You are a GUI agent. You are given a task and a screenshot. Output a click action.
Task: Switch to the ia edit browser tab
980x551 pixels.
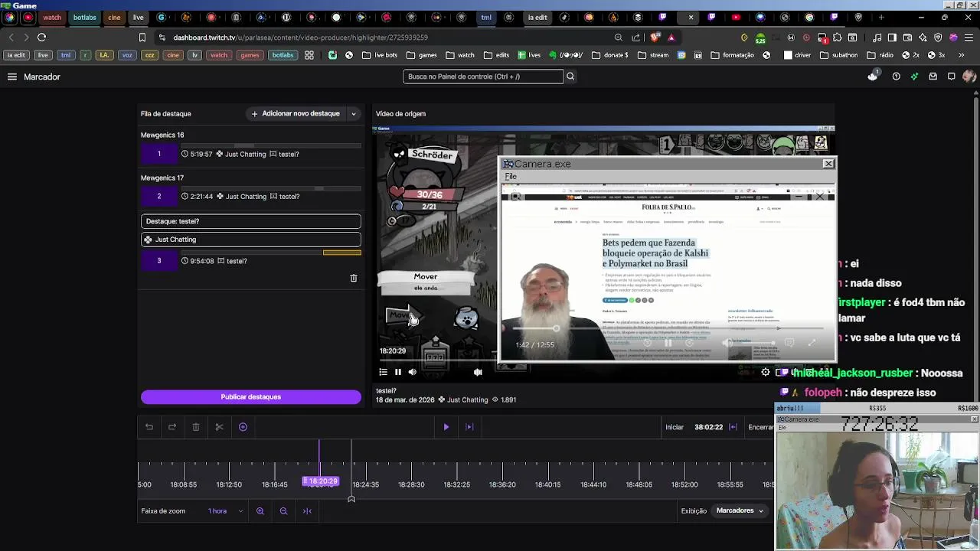[x=537, y=17]
